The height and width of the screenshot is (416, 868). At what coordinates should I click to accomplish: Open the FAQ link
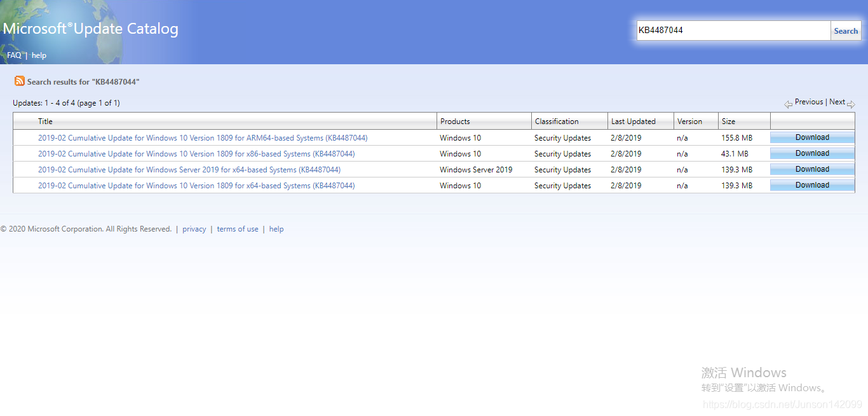tap(14, 55)
